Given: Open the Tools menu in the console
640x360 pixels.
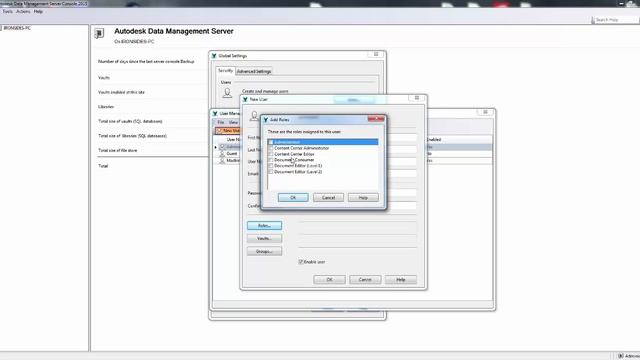Looking at the screenshot, I should click(x=7, y=11).
